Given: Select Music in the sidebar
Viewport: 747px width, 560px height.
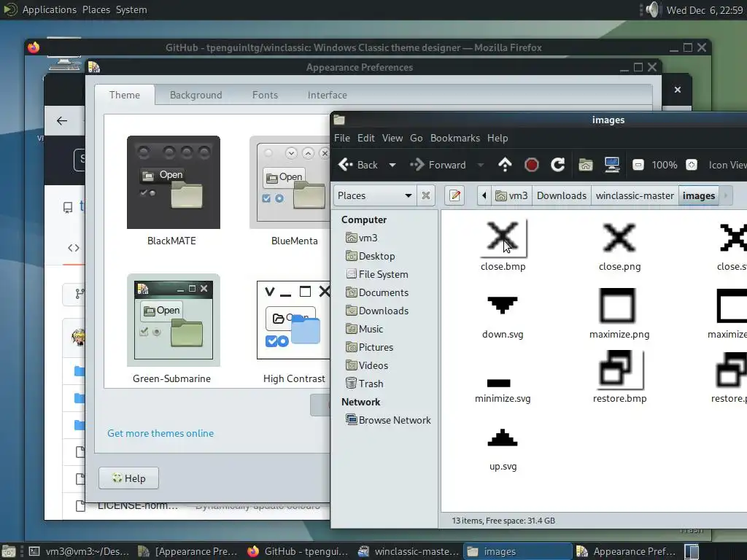Looking at the screenshot, I should coord(365,329).
